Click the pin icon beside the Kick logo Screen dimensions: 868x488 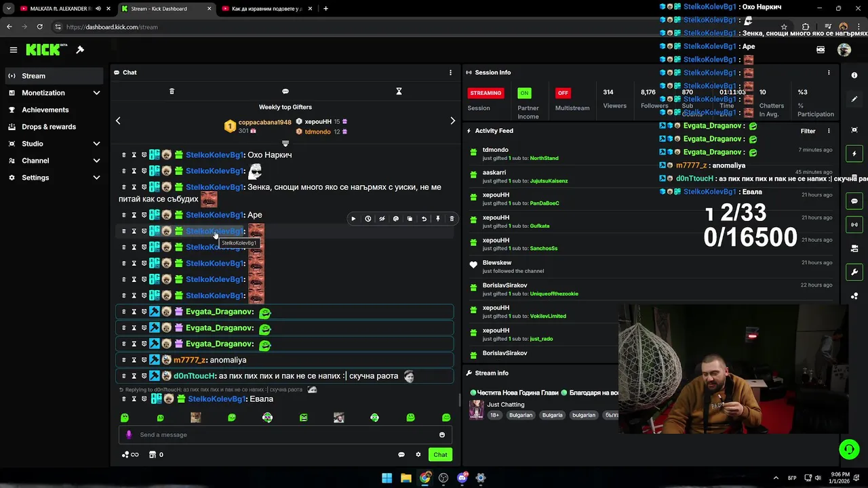(x=80, y=49)
